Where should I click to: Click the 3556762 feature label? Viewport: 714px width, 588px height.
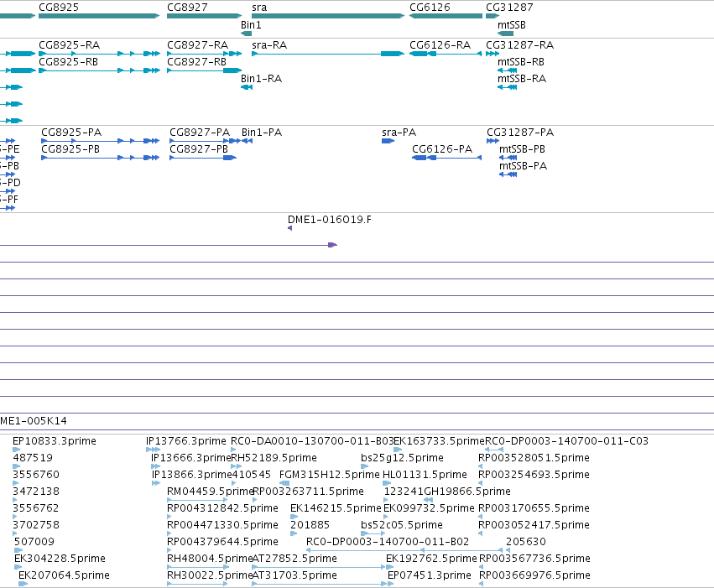coord(36,508)
